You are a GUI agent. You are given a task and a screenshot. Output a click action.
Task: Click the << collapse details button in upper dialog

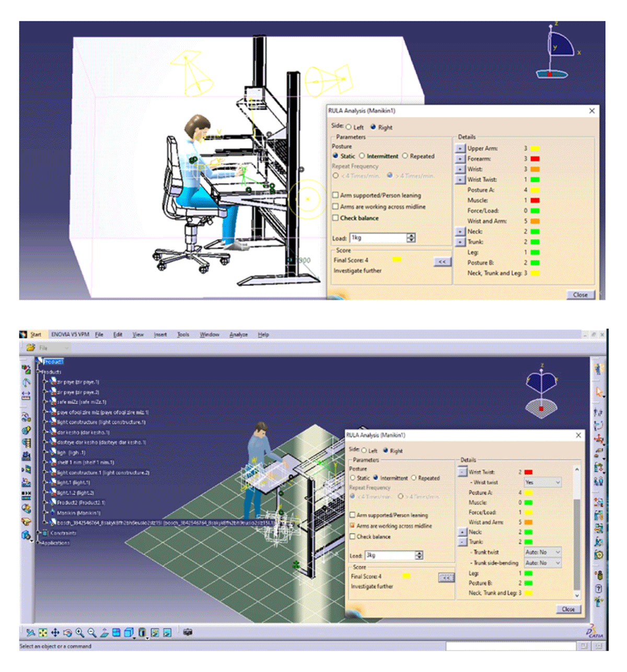click(442, 261)
